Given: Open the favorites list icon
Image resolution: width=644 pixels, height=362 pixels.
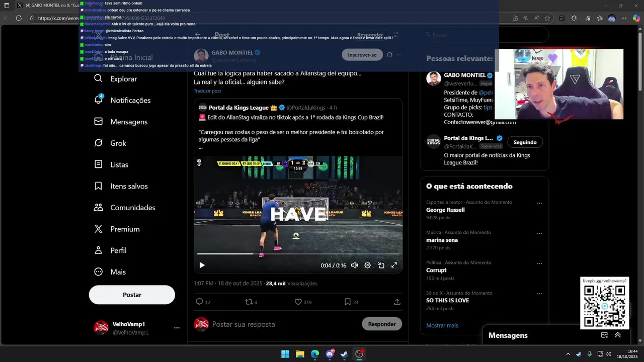Looking at the screenshot, I should point(599,18).
